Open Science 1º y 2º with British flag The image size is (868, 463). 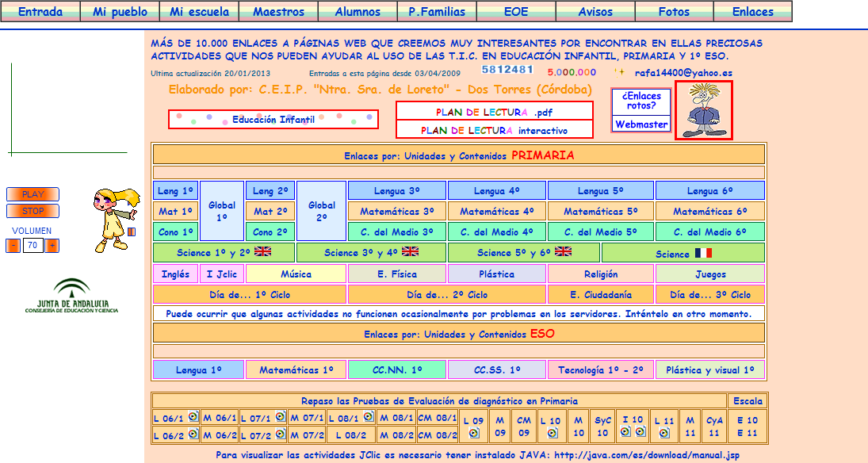pyautogui.click(x=224, y=253)
